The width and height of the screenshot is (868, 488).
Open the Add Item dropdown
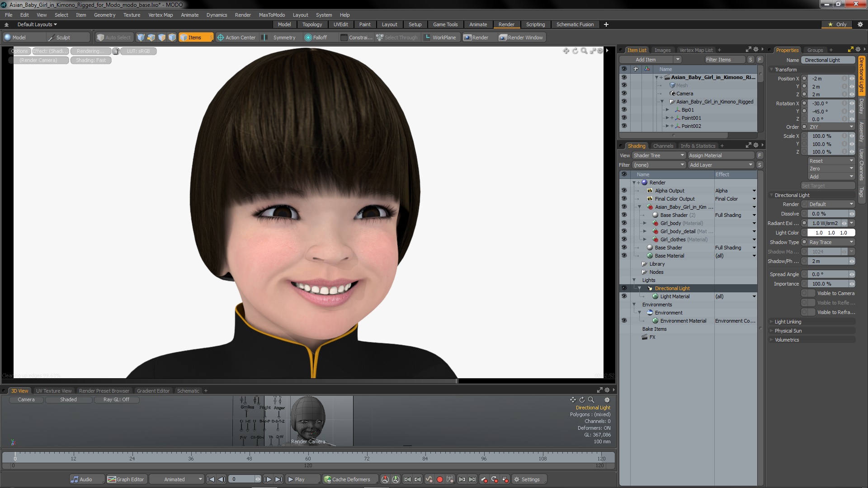[x=650, y=60]
